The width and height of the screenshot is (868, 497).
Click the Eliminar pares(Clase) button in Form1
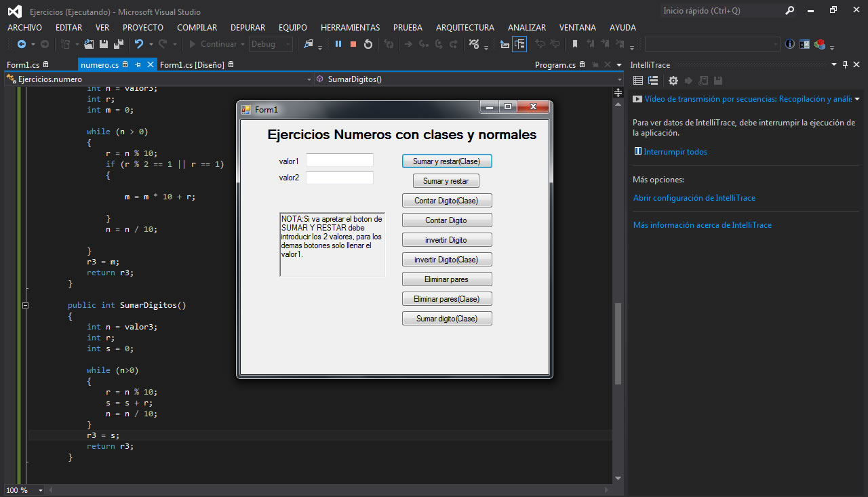pyautogui.click(x=446, y=299)
